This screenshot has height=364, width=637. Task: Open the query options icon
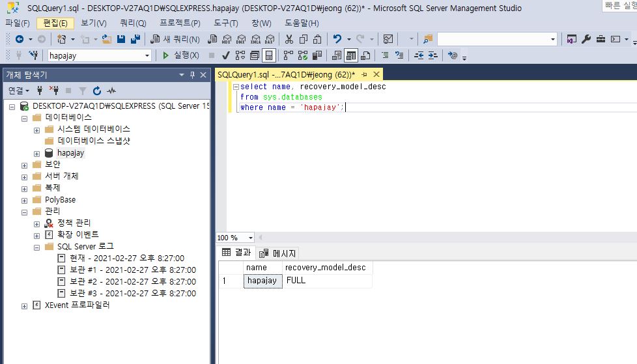pos(254,55)
